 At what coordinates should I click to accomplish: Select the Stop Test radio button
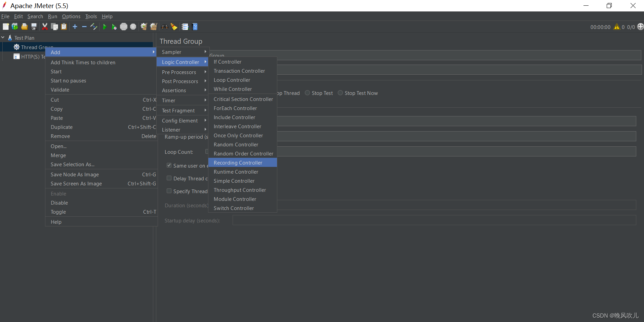coord(307,93)
